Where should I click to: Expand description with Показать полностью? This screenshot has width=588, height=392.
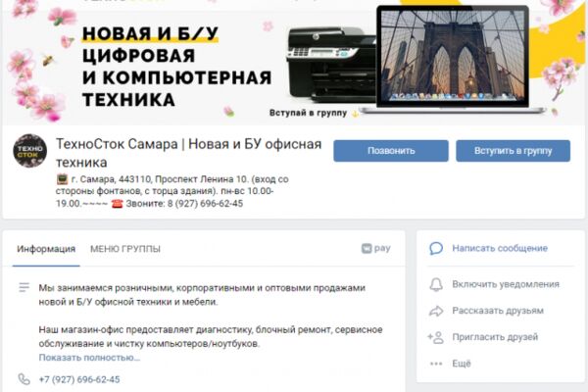pos(89,358)
